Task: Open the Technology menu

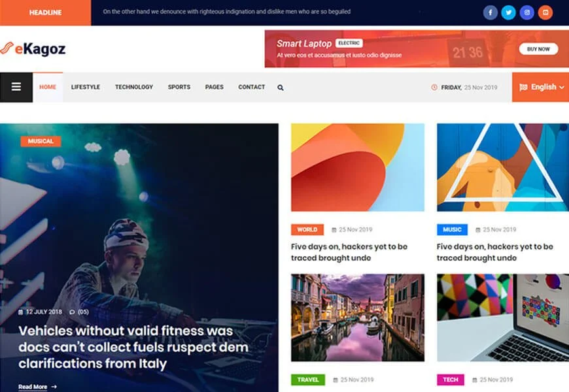Action: pos(134,87)
